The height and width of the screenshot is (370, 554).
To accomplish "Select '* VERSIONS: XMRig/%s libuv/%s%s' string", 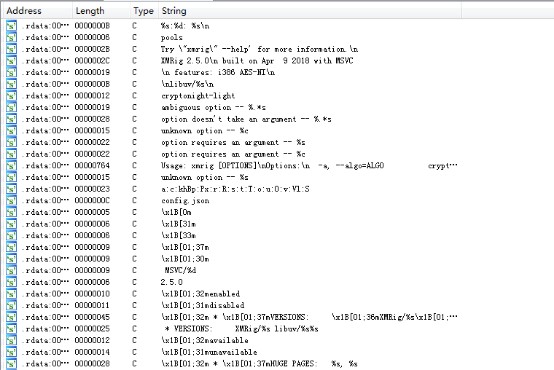I will 241,329.
